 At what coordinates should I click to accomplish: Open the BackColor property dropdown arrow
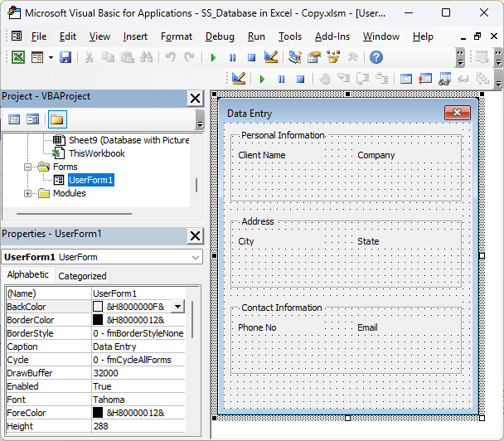(x=177, y=307)
